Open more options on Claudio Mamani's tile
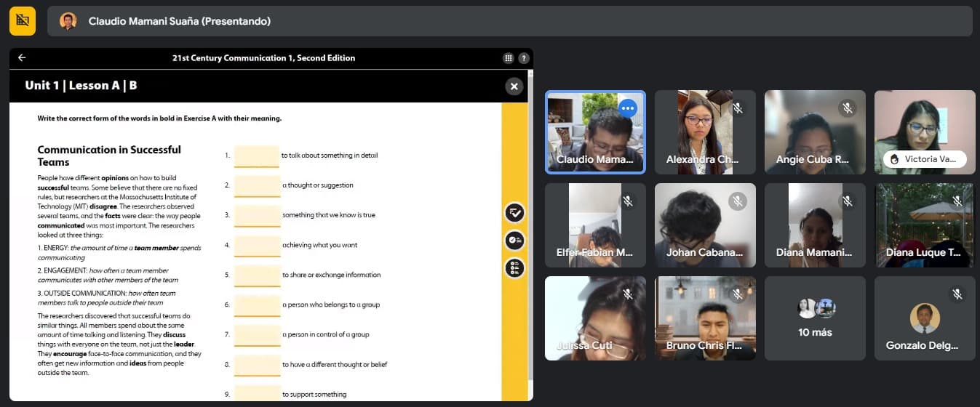Screen dimensions: 980x407 pyautogui.click(x=628, y=108)
